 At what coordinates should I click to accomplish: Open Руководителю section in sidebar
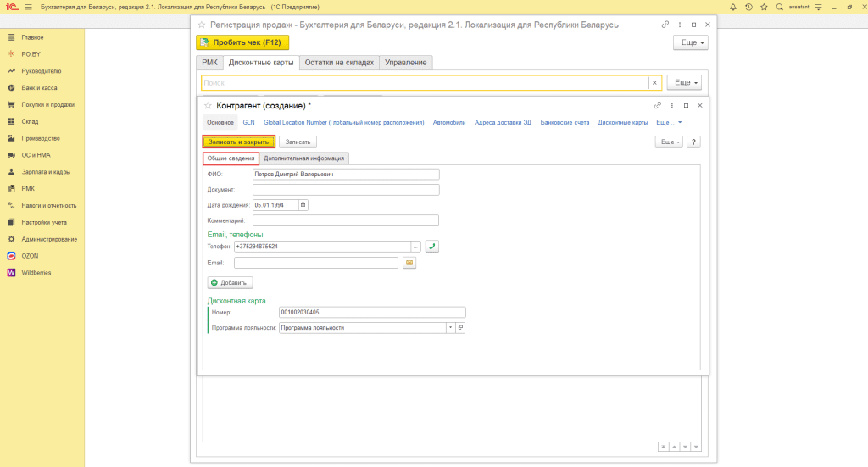(42, 71)
